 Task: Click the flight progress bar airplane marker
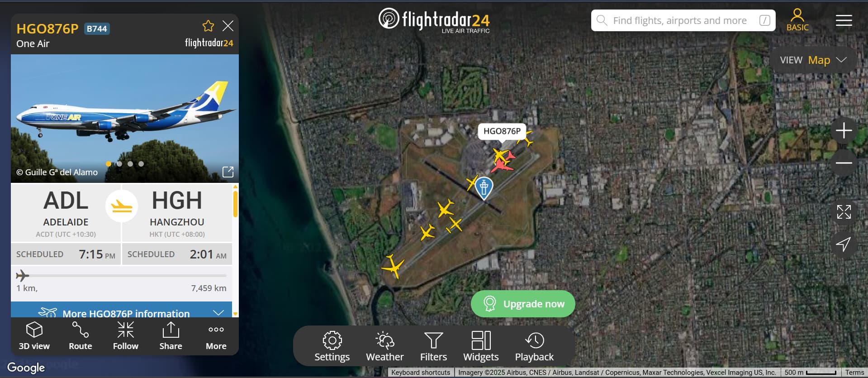point(23,275)
